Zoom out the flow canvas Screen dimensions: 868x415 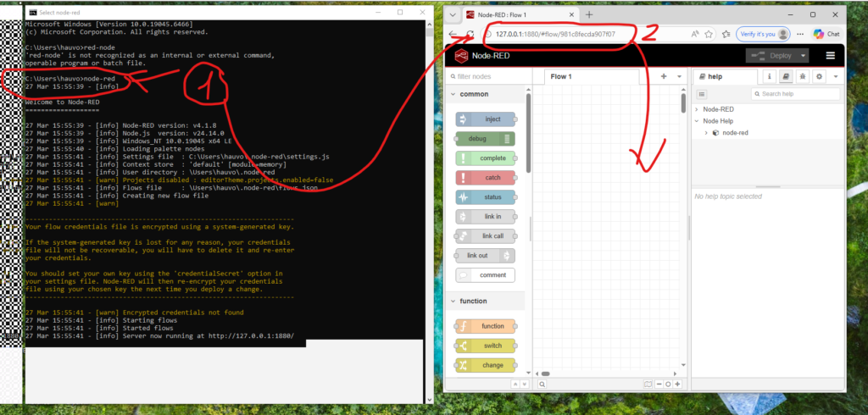(659, 385)
